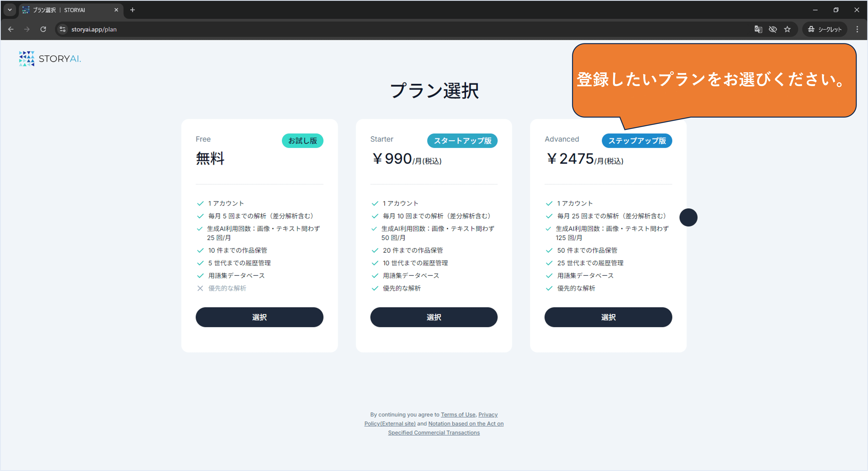Open the Privacy Policy(External site) link
Image resolution: width=868 pixels, height=471 pixels.
tap(390, 424)
